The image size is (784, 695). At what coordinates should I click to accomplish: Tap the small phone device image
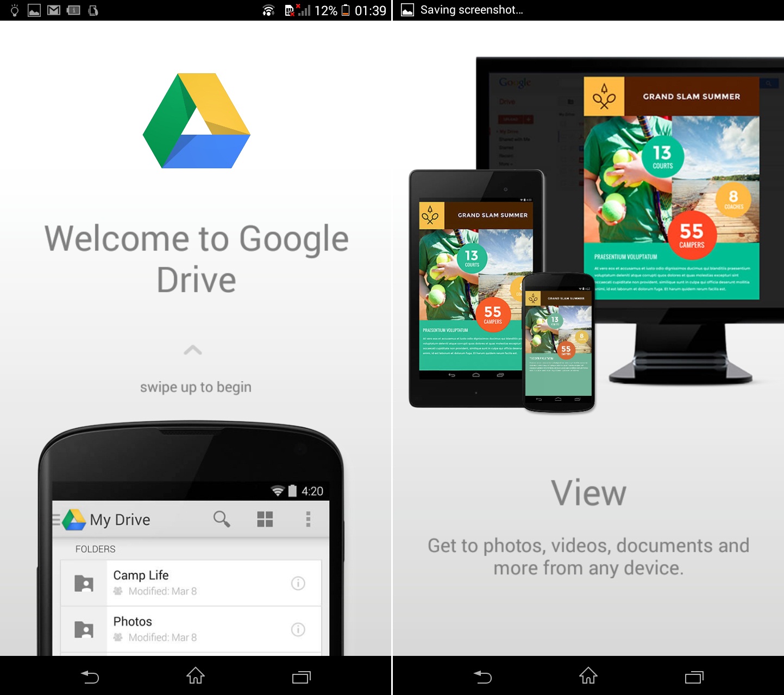[559, 342]
